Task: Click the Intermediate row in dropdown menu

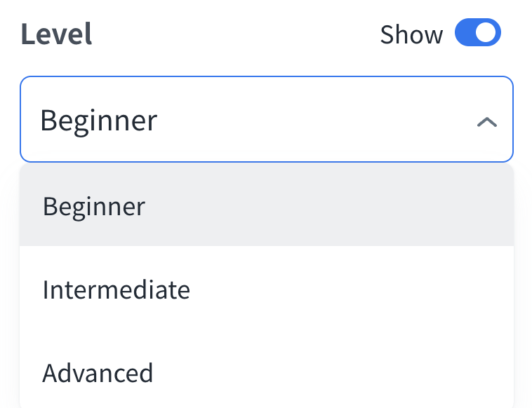Action: tap(267, 290)
